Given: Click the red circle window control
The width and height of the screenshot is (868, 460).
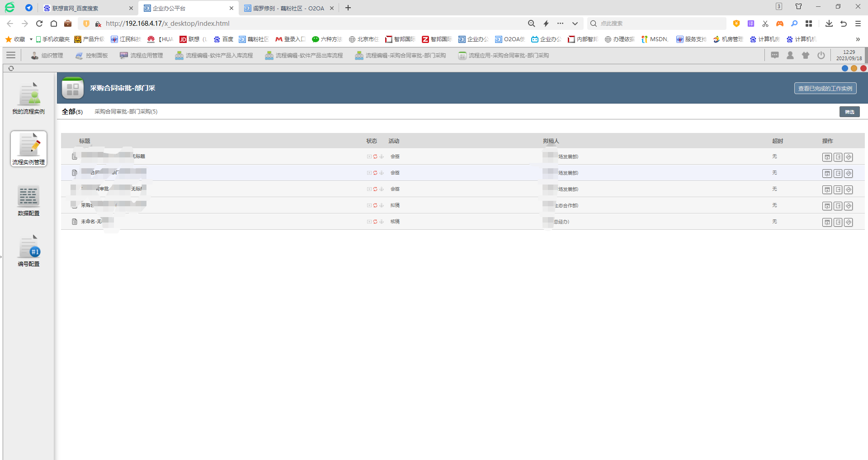Looking at the screenshot, I should coord(863,68).
